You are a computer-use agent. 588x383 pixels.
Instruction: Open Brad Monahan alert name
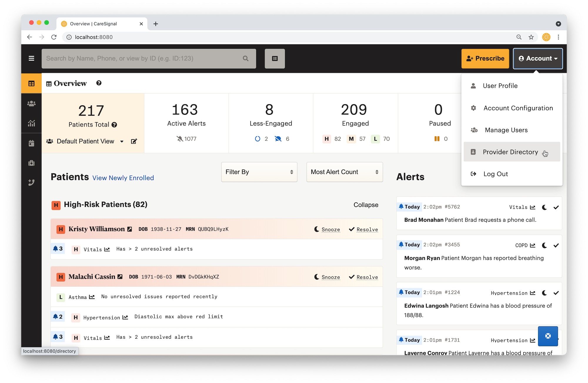(x=424, y=220)
